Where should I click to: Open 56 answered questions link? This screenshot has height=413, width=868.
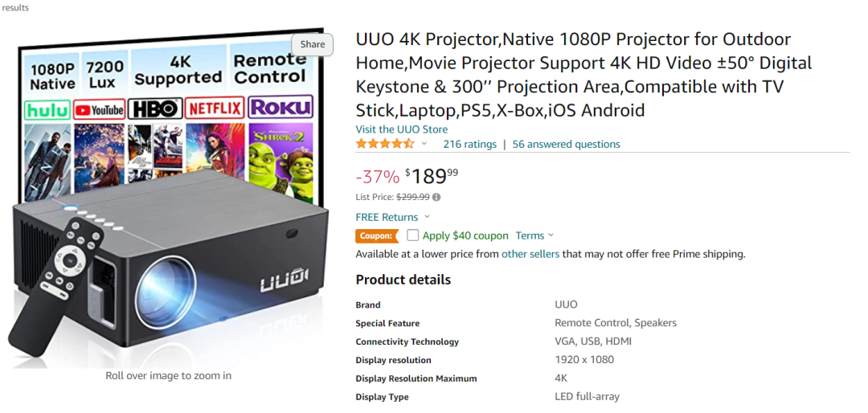pos(567,144)
